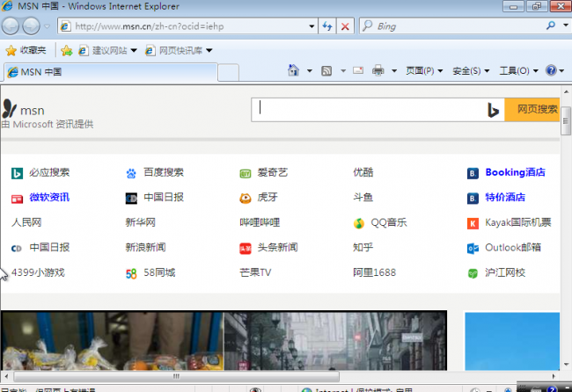Click the blue banner on the right
The width and height of the screenshot is (572, 392).
(512, 341)
